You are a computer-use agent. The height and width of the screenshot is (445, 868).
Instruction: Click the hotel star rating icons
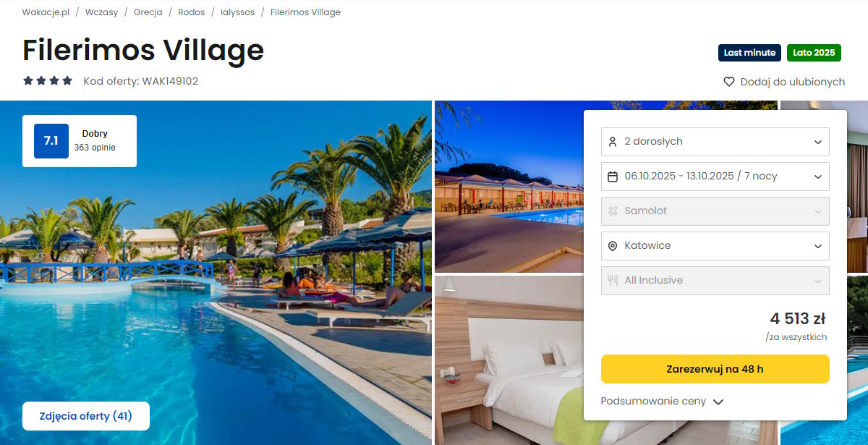48,81
